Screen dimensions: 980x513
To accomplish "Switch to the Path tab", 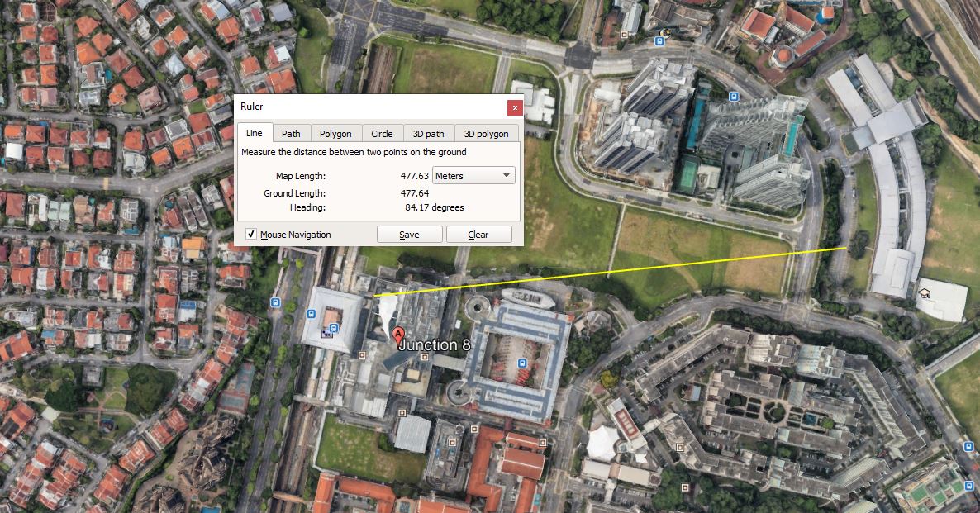I will pos(291,134).
